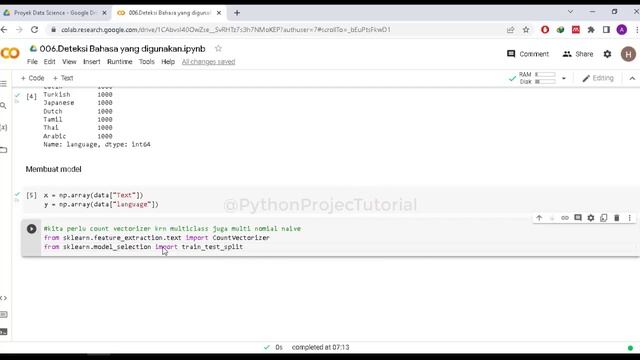This screenshot has width=640, height=360.
Task: Bookmark this page star icon
Action: [526, 29]
